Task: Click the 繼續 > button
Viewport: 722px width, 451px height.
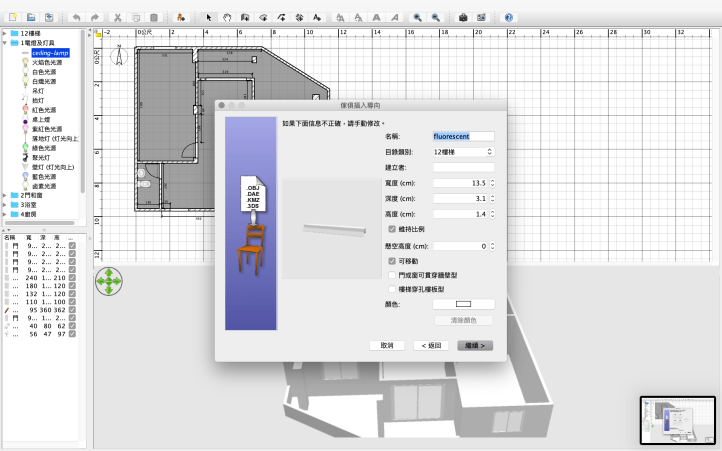Action: pyautogui.click(x=476, y=345)
